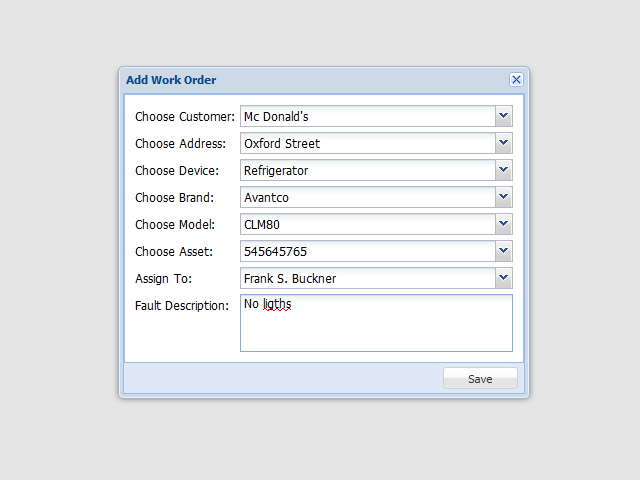This screenshot has width=640, height=480.
Task: Open the Choose Customer dropdown arrow
Action: click(504, 116)
